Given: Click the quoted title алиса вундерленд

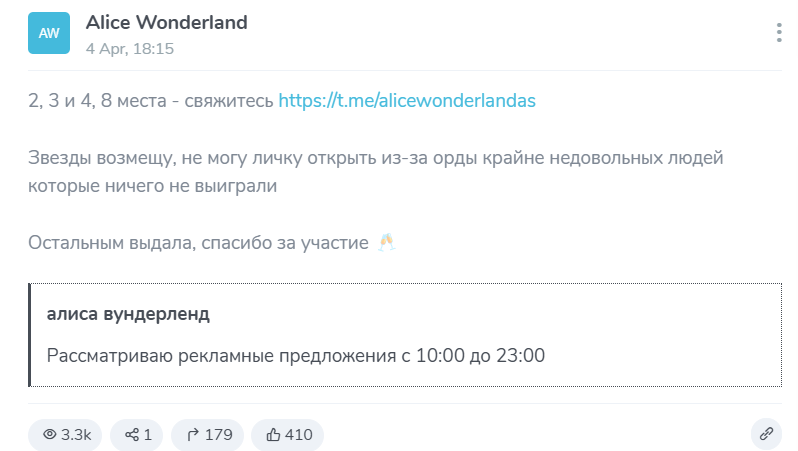Looking at the screenshot, I should point(128,314).
